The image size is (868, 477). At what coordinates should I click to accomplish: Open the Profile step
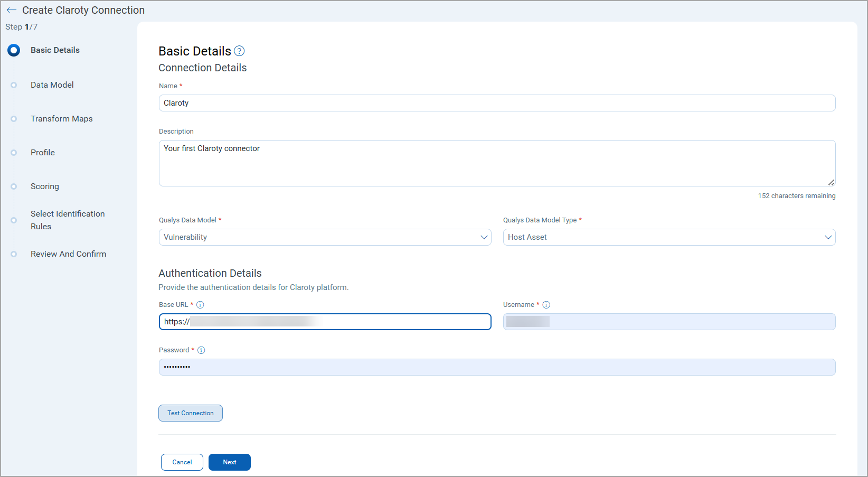click(x=43, y=153)
